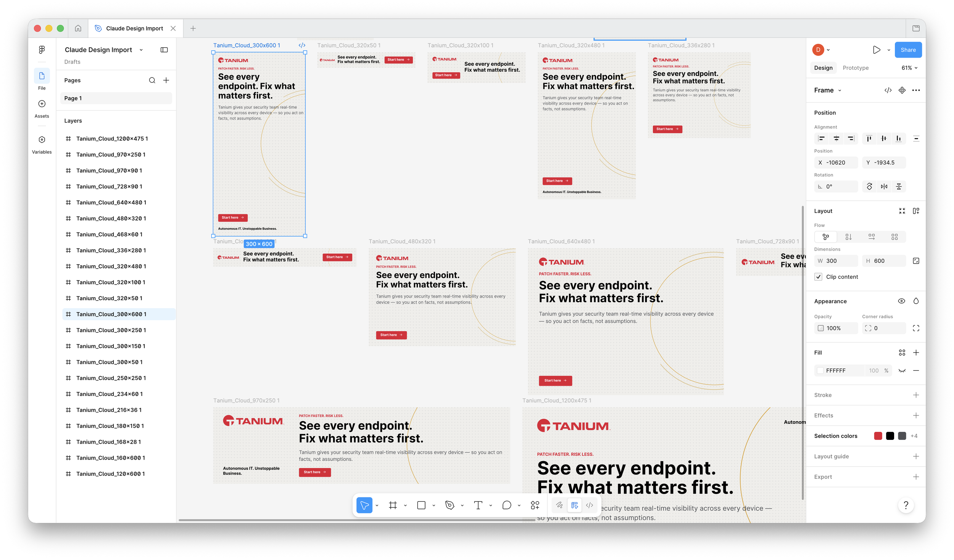The image size is (954, 560).
Task: Open the File panel in sidebar
Action: 42,79
